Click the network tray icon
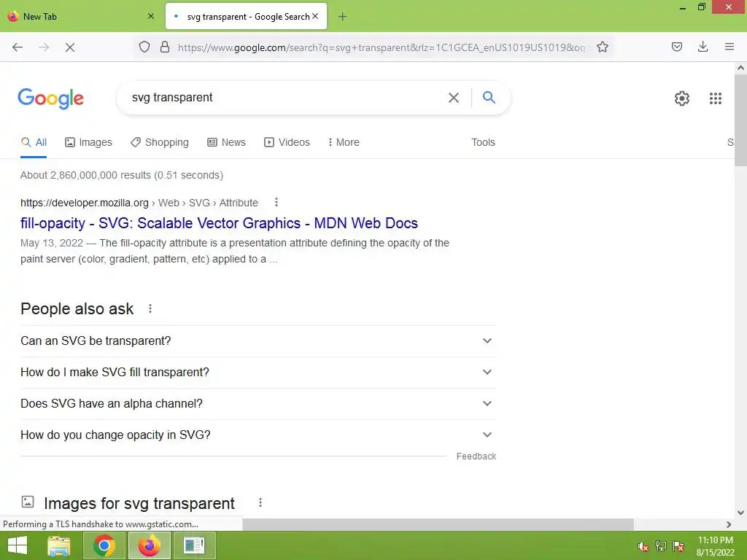This screenshot has height=560, width=747. [661, 546]
